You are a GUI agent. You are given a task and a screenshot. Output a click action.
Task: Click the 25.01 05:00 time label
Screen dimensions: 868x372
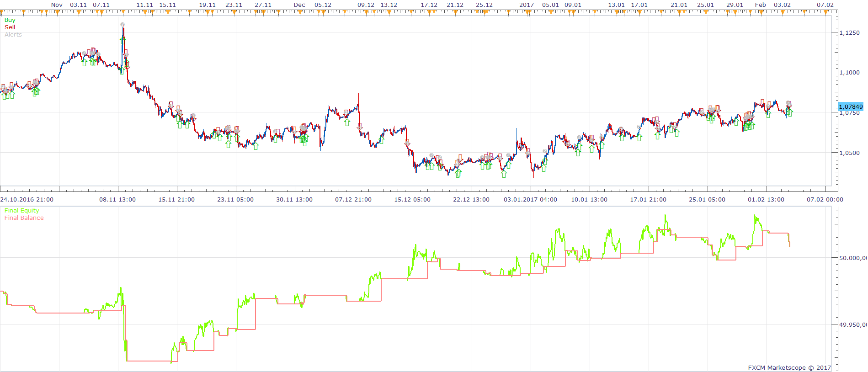(x=707, y=200)
